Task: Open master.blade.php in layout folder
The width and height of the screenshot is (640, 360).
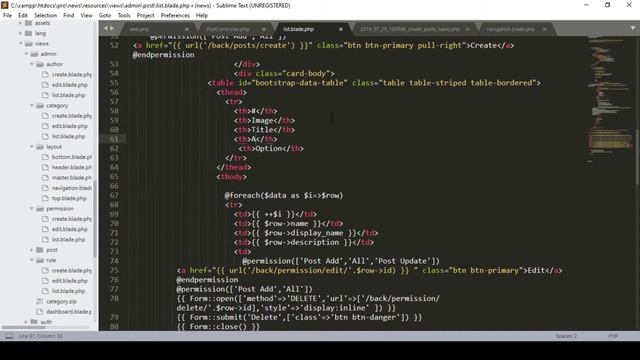Action: [71, 178]
